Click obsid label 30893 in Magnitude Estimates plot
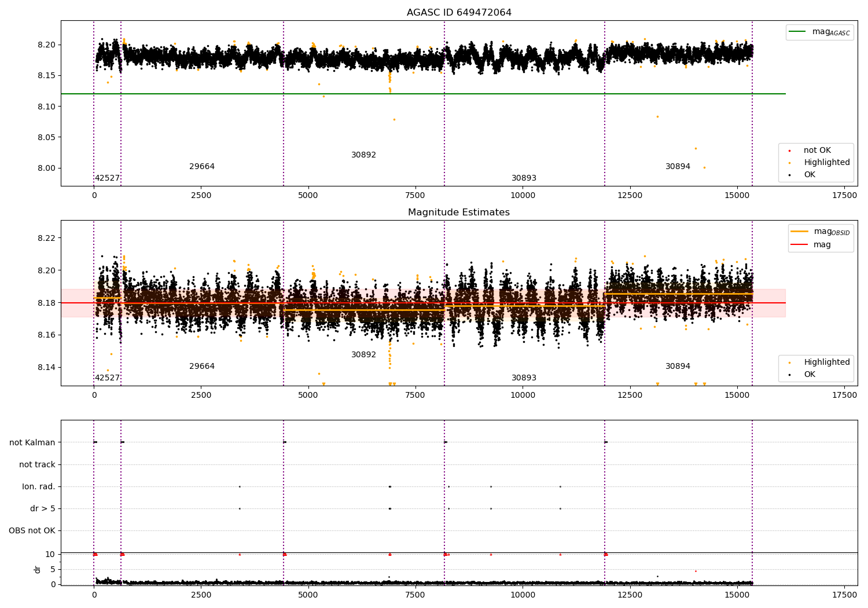868x608 pixels. point(524,378)
